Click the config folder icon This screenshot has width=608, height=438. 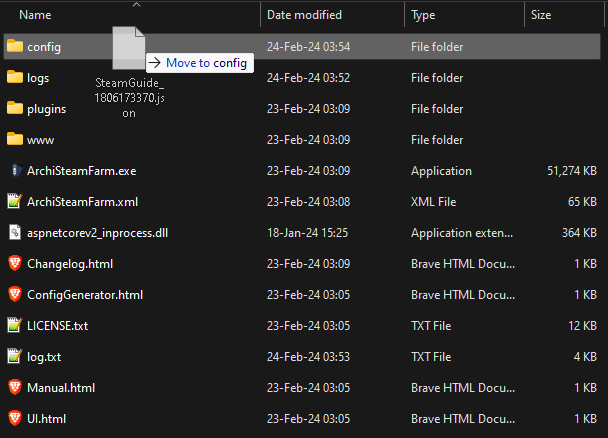tap(14, 46)
